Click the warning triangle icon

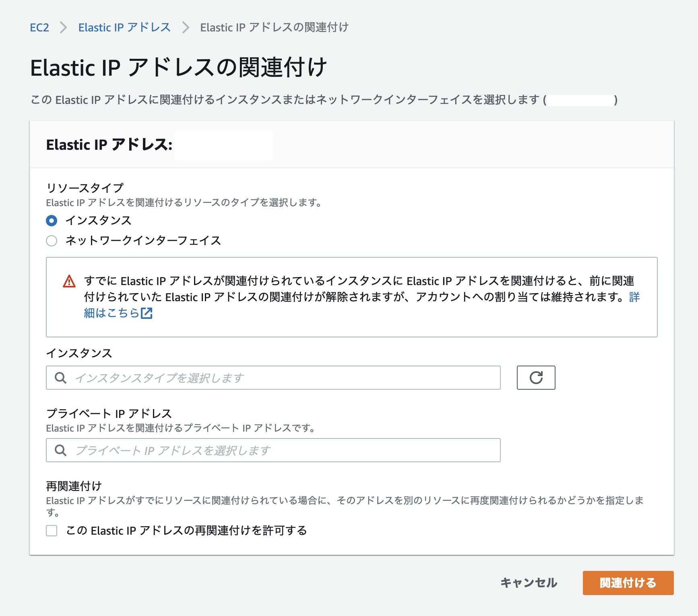(x=69, y=281)
